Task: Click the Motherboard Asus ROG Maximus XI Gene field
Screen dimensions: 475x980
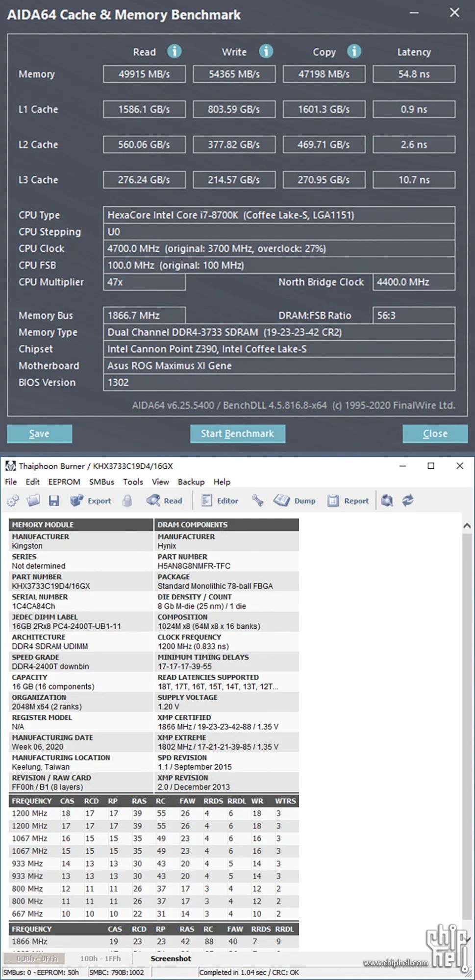Action: 279,366
